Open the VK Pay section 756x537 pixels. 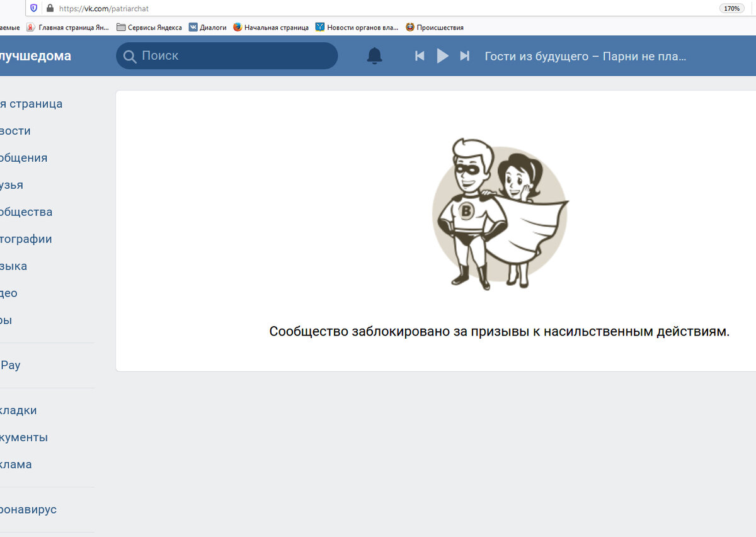coord(10,365)
